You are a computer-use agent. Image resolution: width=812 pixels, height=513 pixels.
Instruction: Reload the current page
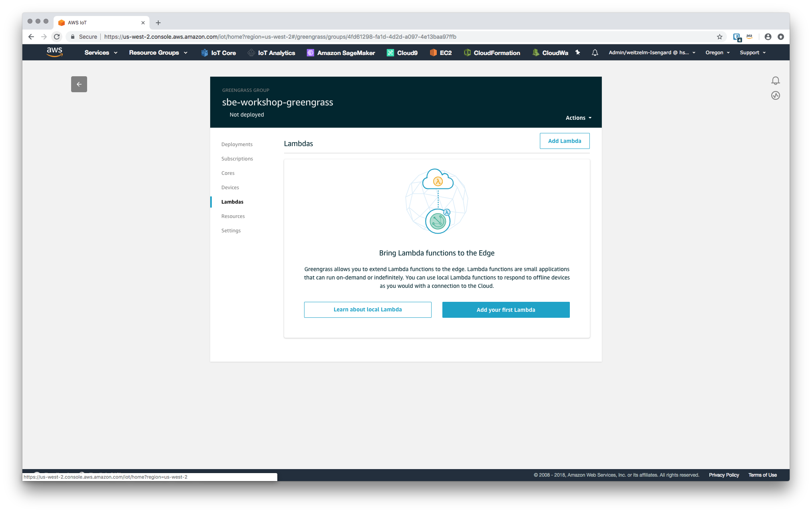(57, 37)
